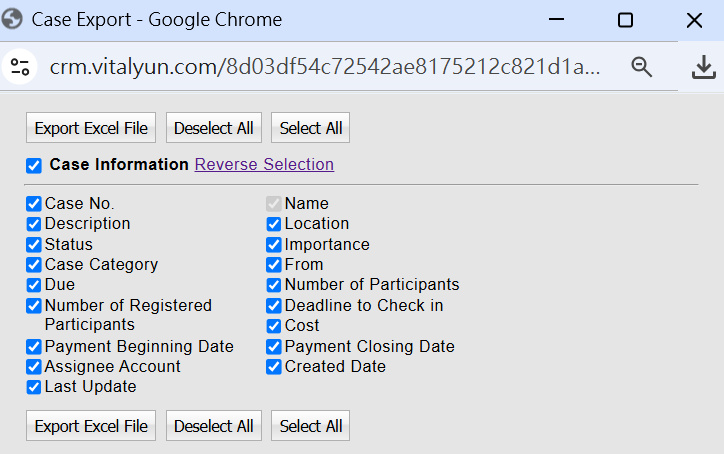Open Chrome downloads icon
The image size is (724, 454).
[x=703, y=67]
